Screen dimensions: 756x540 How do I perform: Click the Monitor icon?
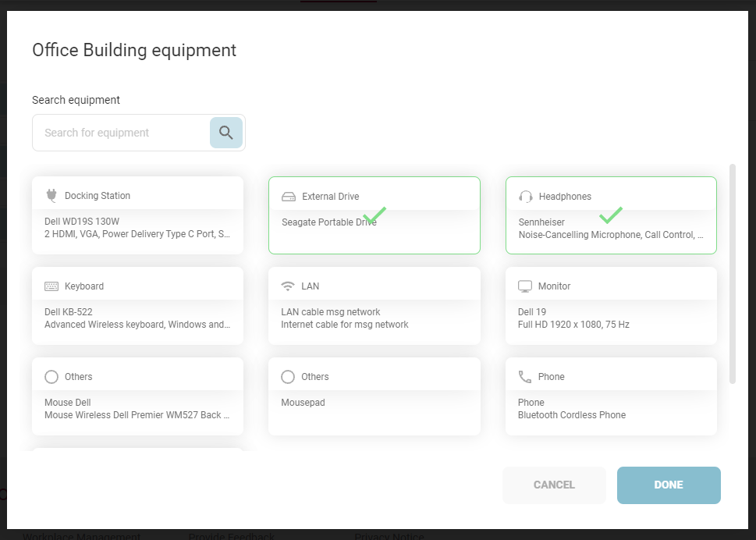(525, 286)
